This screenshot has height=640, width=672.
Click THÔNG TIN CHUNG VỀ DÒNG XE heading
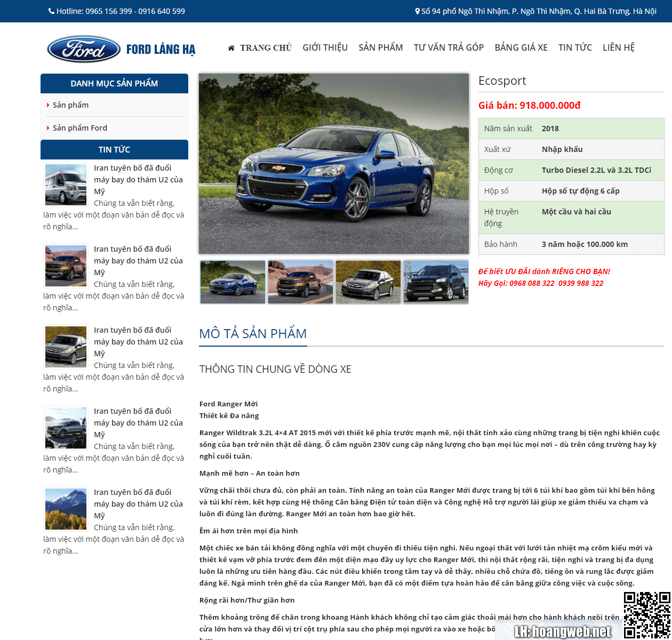[275, 369]
